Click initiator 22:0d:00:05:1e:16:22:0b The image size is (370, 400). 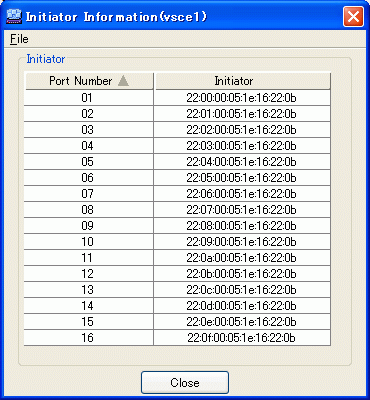point(242,306)
